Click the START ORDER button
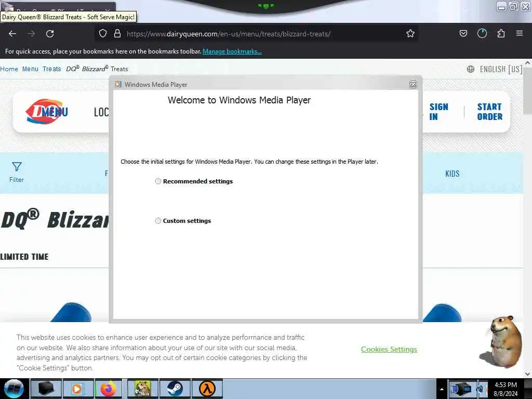 click(x=489, y=112)
